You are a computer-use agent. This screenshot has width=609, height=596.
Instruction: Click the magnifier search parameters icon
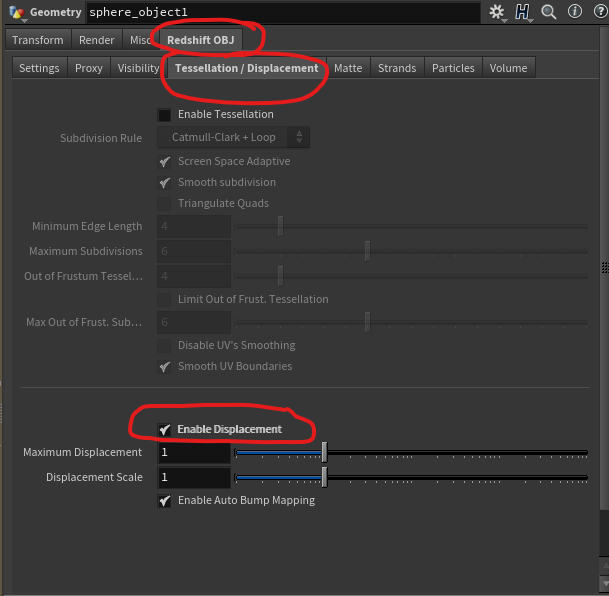[x=549, y=12]
